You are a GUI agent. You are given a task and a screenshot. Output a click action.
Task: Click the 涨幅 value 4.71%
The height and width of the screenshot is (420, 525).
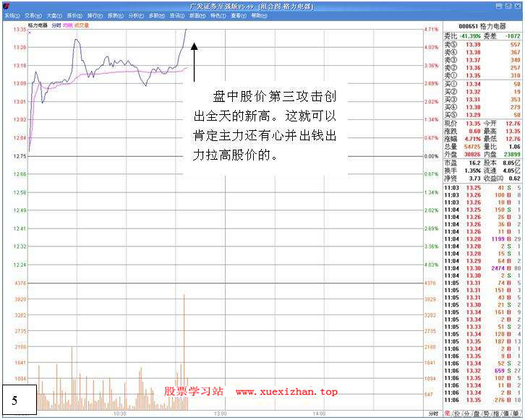472,139
